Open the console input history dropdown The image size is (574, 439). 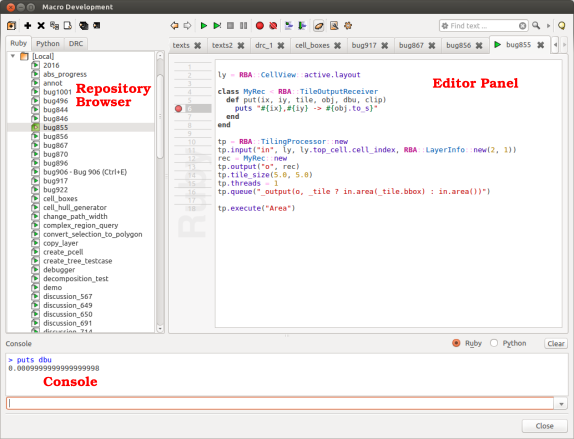click(x=561, y=403)
